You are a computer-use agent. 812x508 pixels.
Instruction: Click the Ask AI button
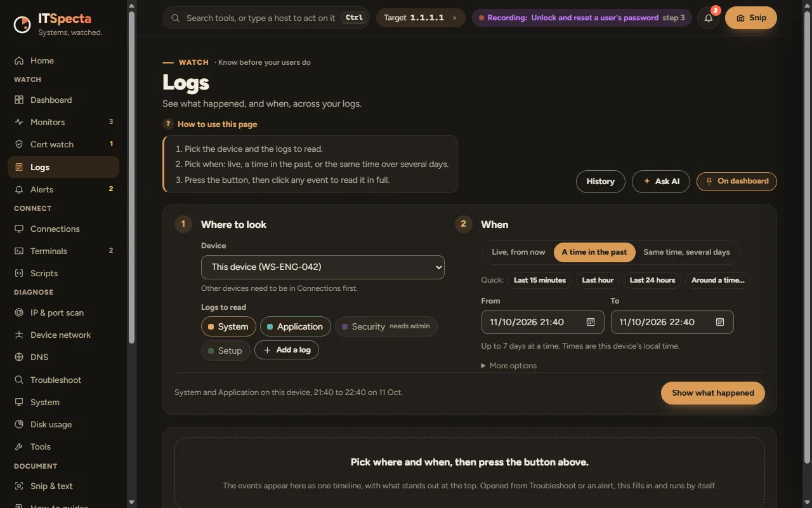click(661, 182)
